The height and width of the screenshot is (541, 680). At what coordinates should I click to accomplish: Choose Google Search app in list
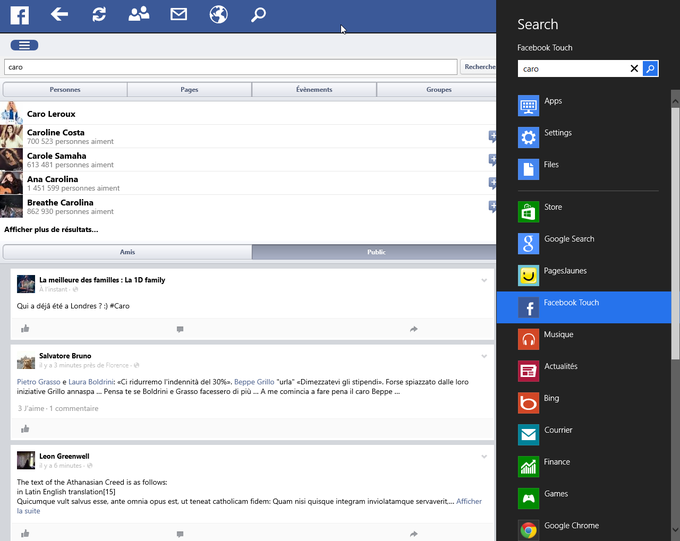tap(584, 243)
